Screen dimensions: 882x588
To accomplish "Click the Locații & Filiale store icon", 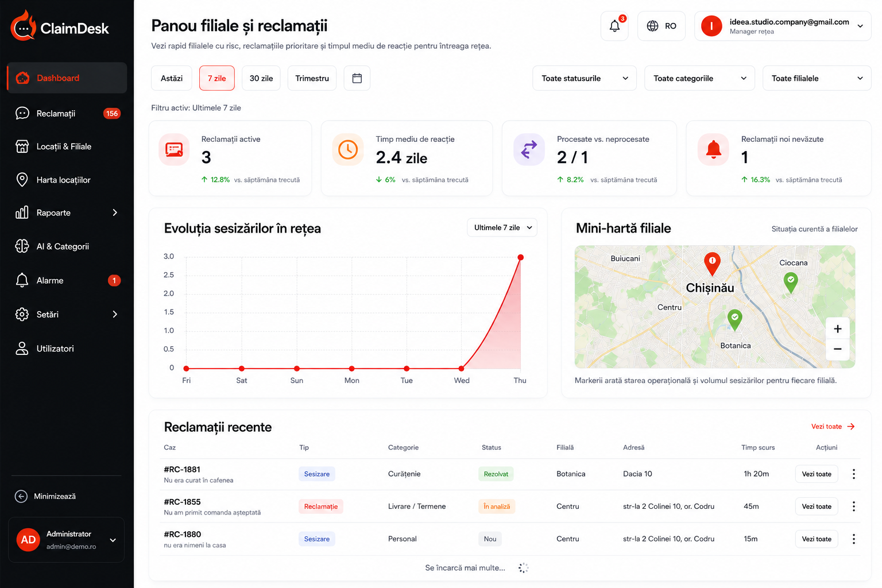I will [x=22, y=146].
